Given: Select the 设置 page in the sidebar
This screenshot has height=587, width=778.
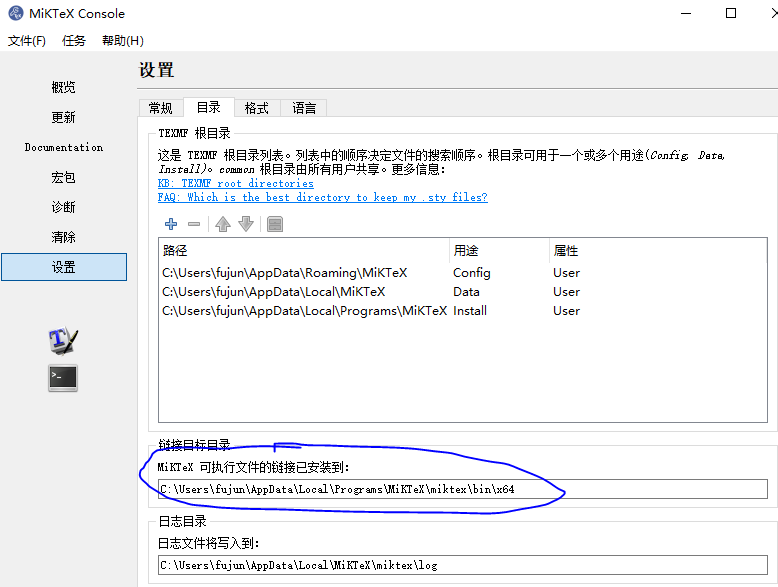Looking at the screenshot, I should 64,267.
